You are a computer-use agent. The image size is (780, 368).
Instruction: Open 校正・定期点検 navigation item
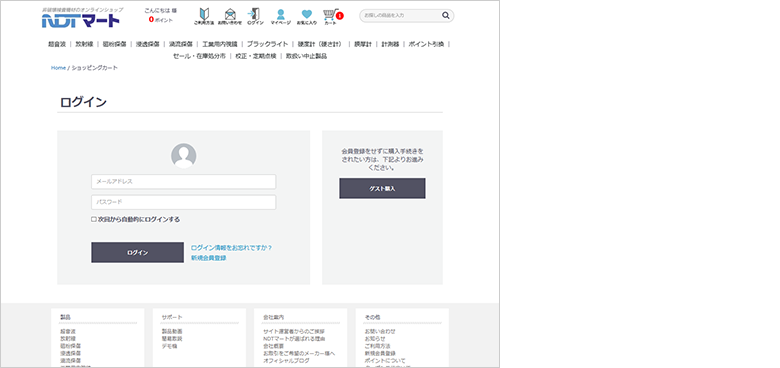tap(256, 56)
